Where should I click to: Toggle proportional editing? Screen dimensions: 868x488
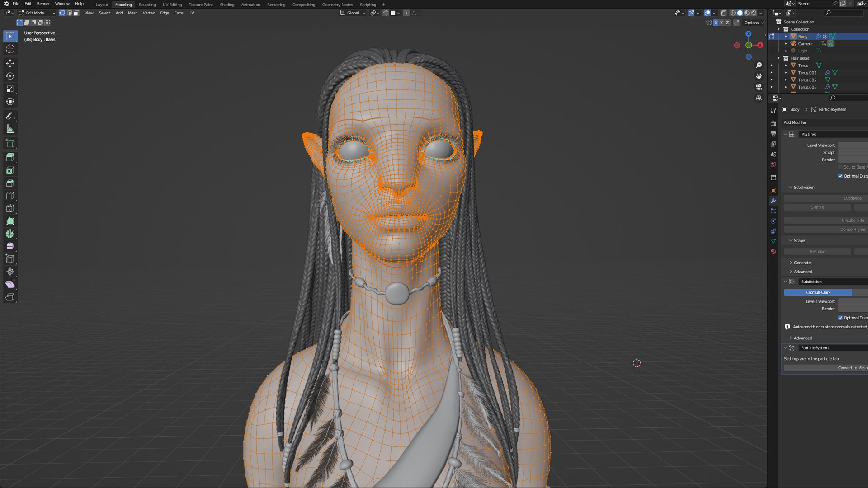(406, 13)
